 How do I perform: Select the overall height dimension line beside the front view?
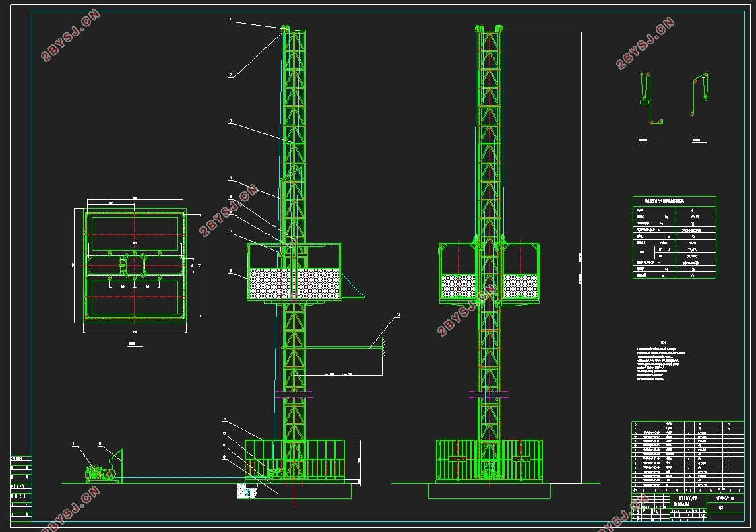581,257
